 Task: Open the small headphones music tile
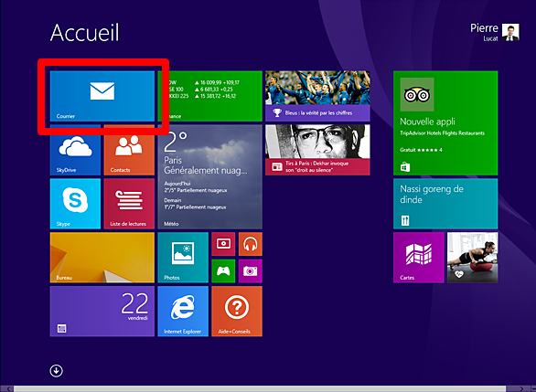coord(251,244)
